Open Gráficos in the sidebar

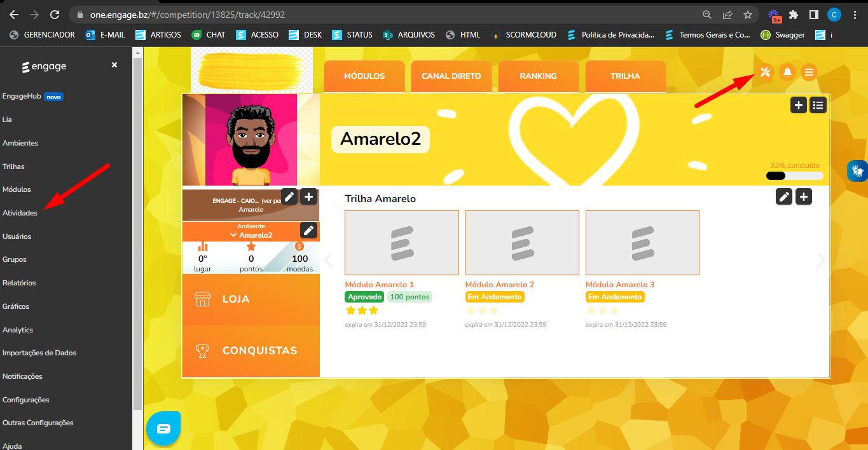(16, 306)
